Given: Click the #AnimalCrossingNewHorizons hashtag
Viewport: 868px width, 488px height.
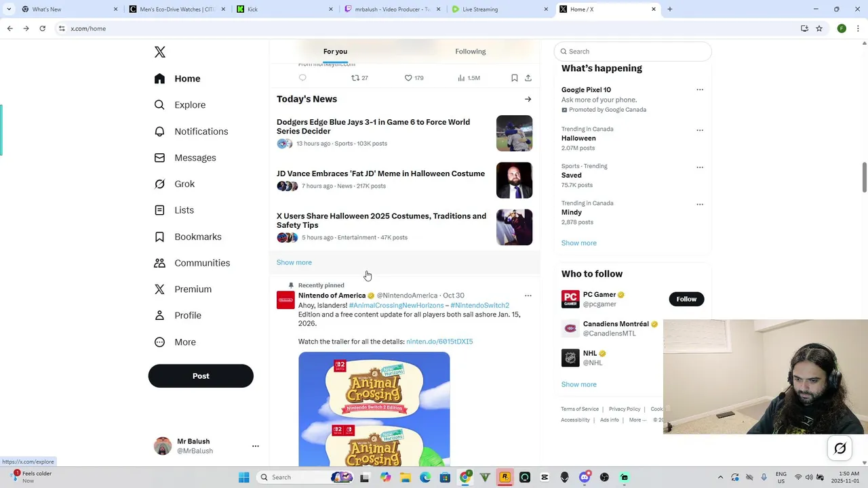Looking at the screenshot, I should [396, 306].
